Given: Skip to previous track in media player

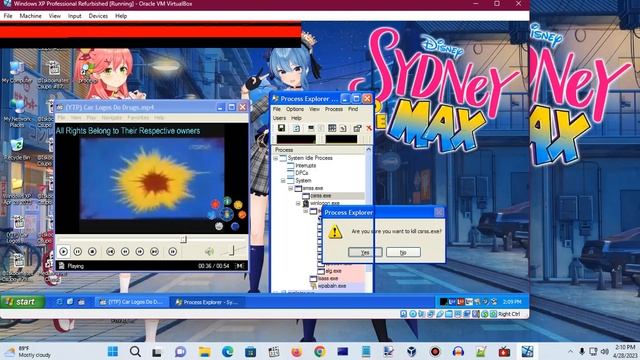Looking at the screenshot, I should pos(110,251).
